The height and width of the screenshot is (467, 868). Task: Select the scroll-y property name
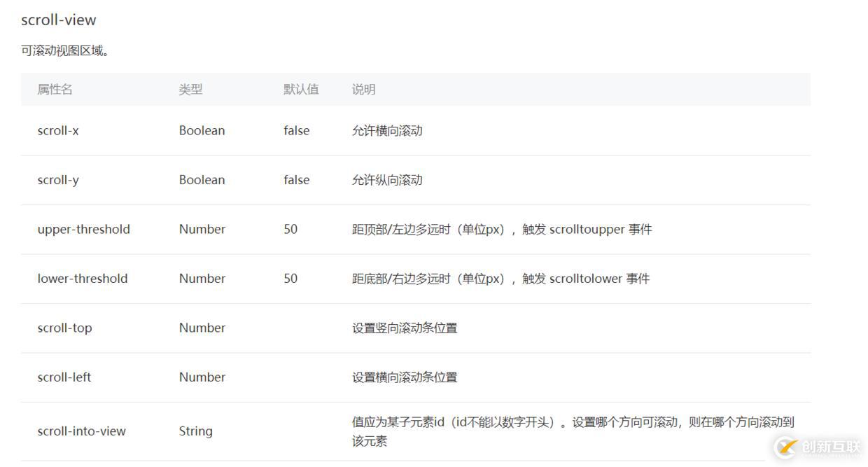58,180
